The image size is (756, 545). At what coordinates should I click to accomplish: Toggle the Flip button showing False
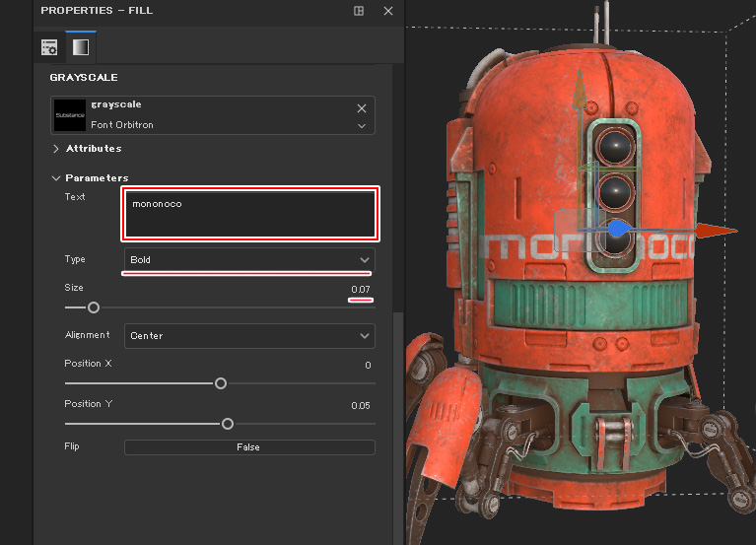248,447
